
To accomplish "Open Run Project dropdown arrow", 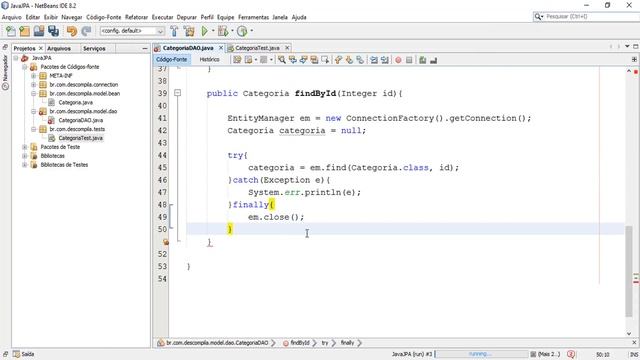I will pos(213,31).
